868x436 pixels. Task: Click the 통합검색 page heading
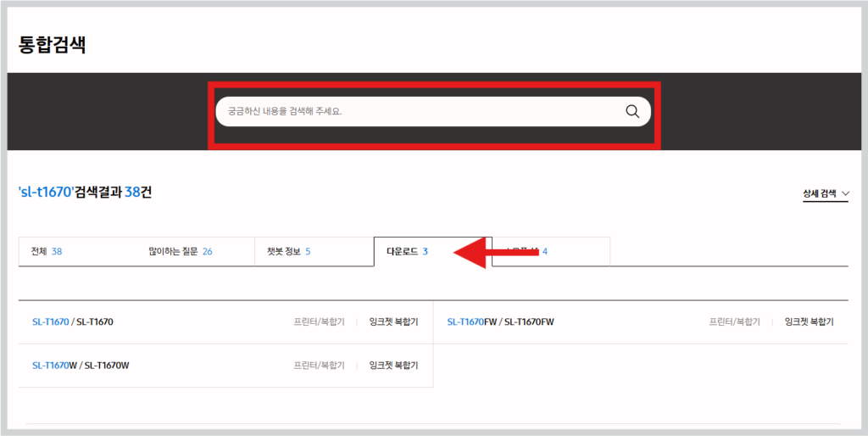click(52, 44)
